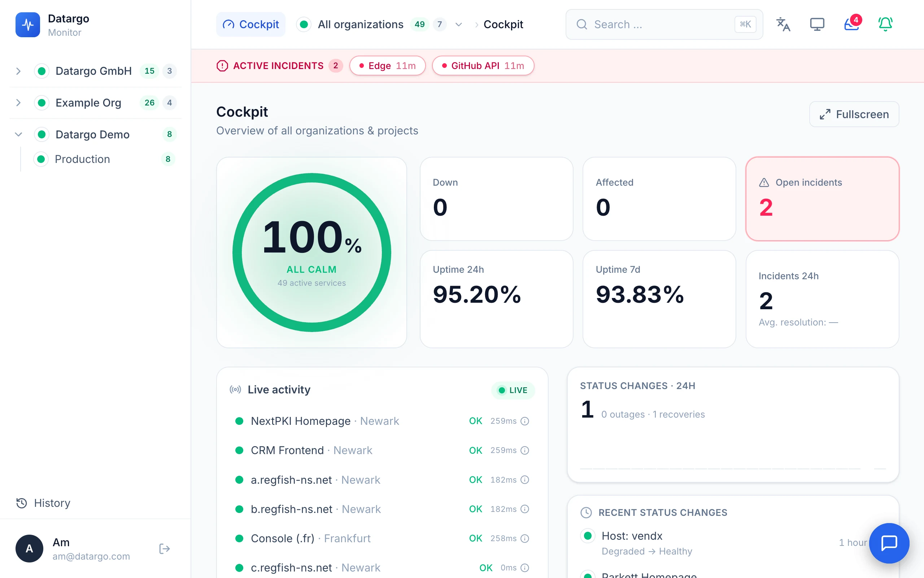Click the Uptime 7d 93.83% card
Screen dimensions: 924x578
[659, 299]
